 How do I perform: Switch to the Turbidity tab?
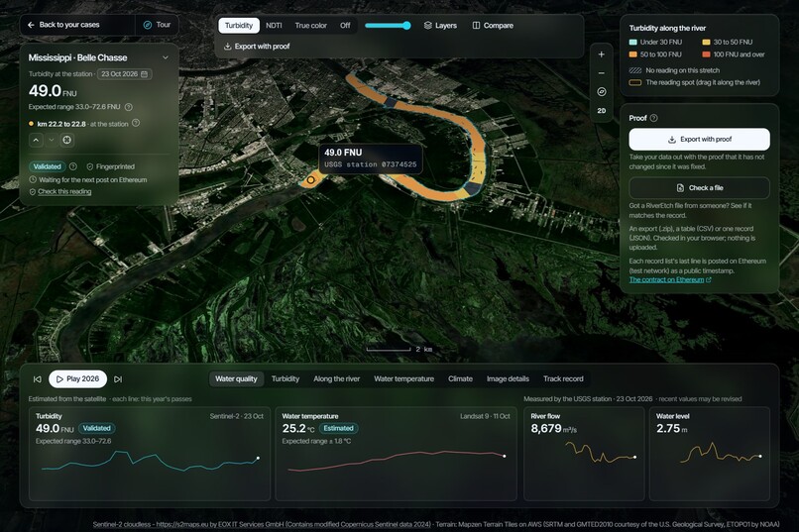tap(285, 378)
